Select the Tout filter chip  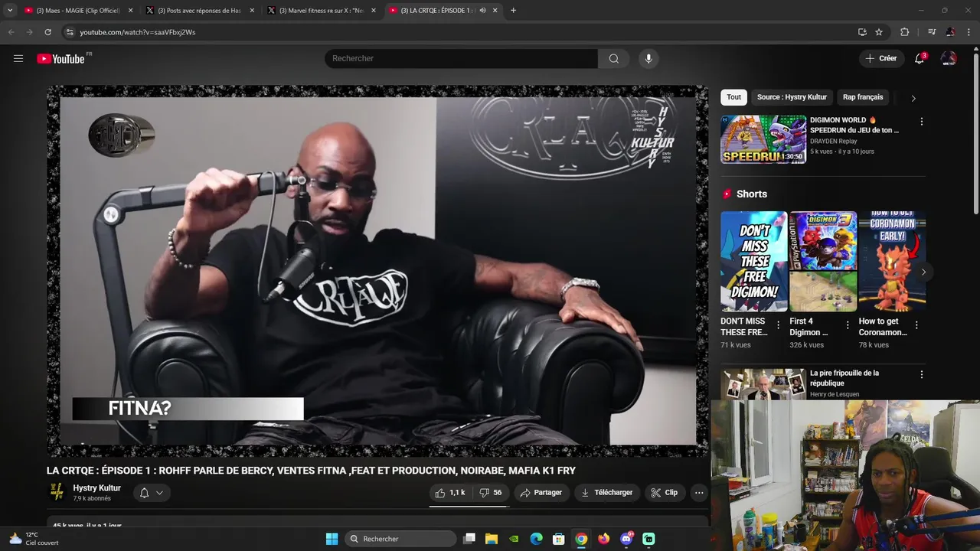pos(733,97)
